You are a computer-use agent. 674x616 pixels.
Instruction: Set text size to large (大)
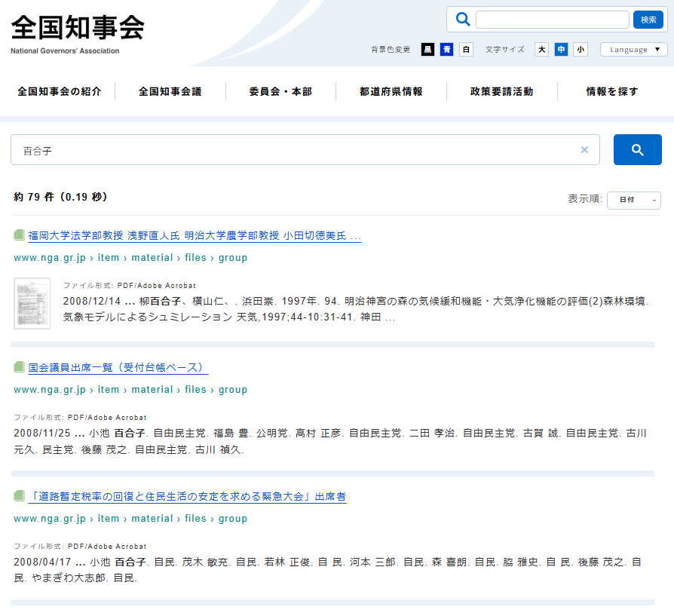point(541,50)
